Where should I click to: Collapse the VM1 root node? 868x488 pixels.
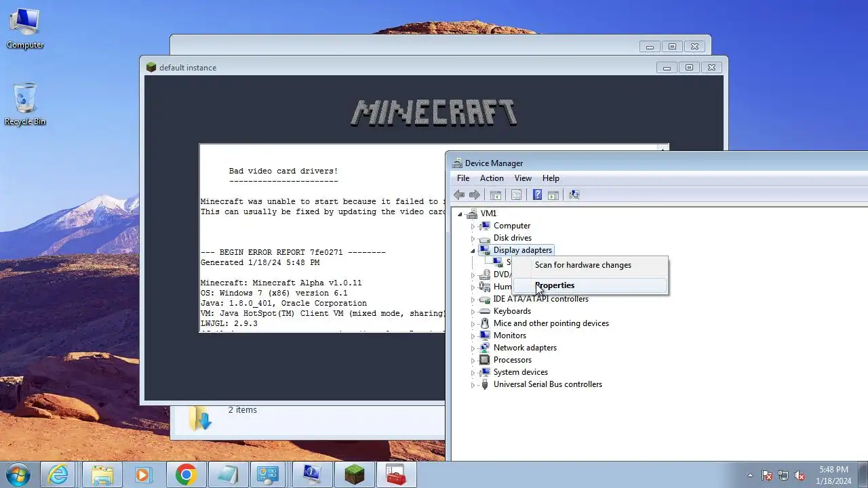[x=460, y=214]
